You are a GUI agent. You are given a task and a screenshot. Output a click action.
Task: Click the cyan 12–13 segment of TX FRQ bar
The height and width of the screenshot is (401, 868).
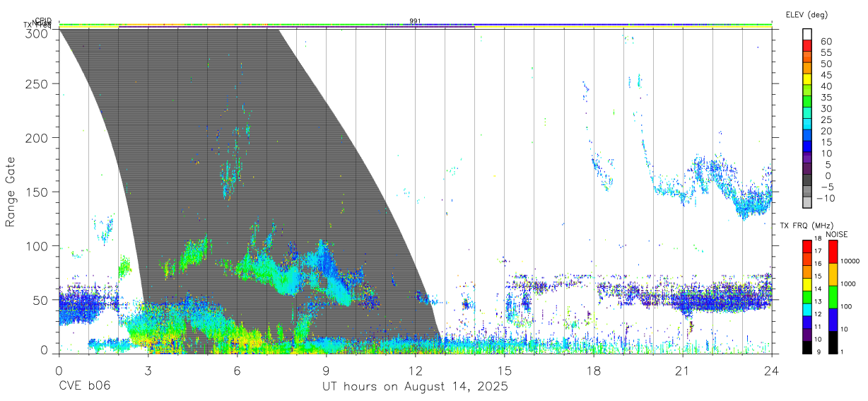click(x=807, y=308)
